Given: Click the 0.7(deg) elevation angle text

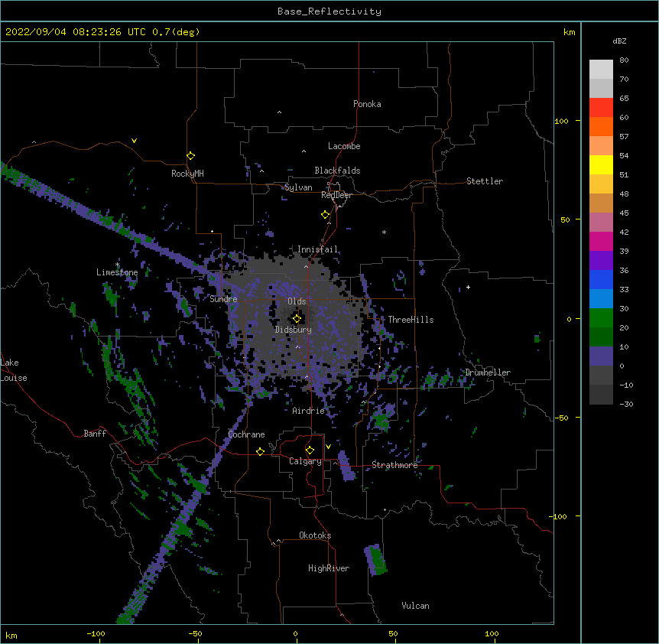Looking at the screenshot, I should [x=176, y=32].
